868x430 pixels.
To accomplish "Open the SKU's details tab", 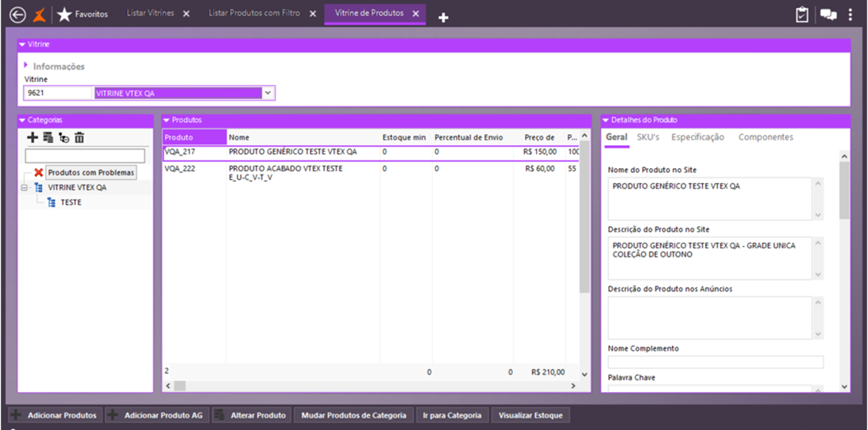I will pos(648,137).
